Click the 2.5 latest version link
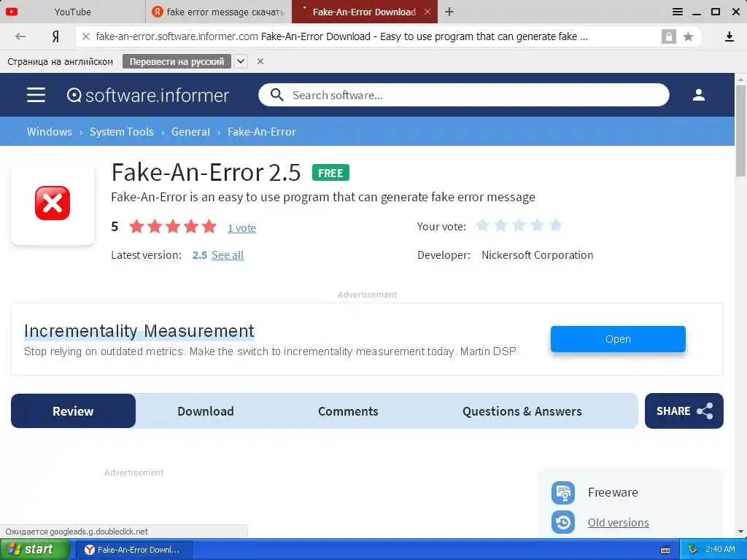Image resolution: width=747 pixels, height=560 pixels. (x=200, y=255)
